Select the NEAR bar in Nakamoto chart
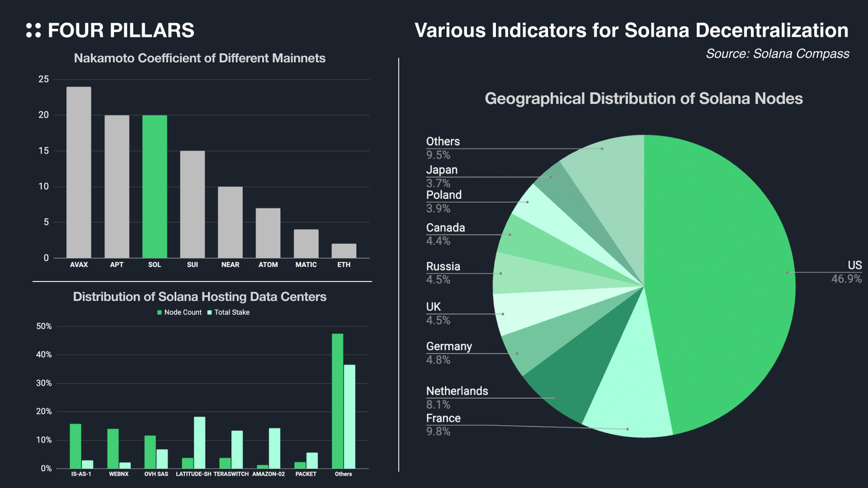Image resolution: width=868 pixels, height=488 pixels. click(230, 222)
